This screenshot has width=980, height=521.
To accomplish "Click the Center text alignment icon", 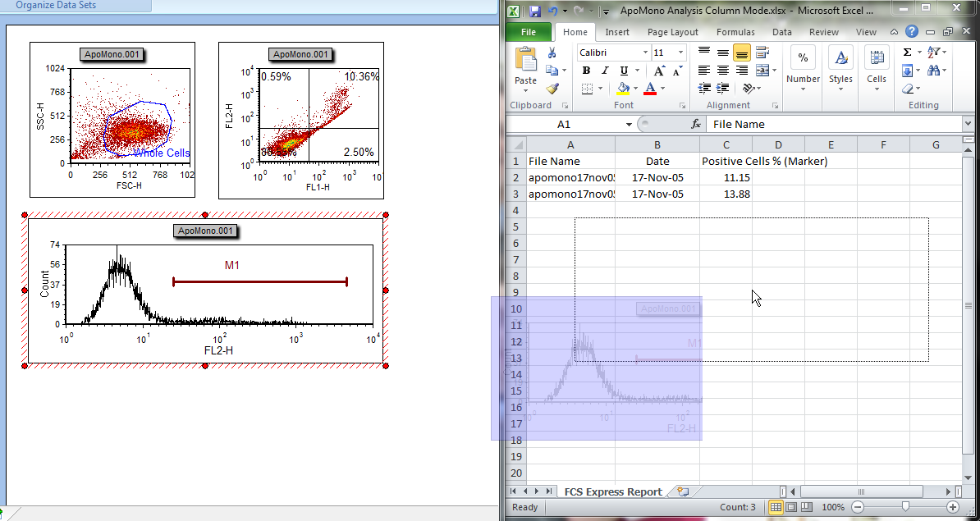I will click(723, 71).
